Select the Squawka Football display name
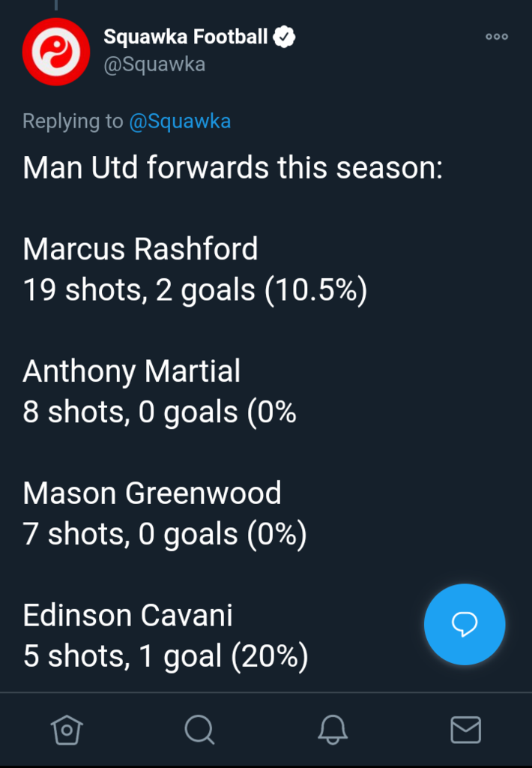 (x=185, y=36)
